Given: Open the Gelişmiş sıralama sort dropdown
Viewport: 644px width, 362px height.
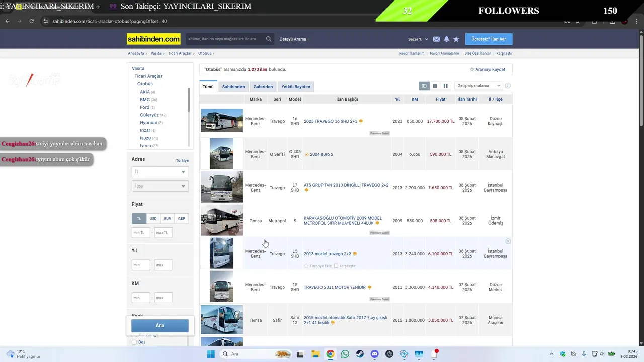Looking at the screenshot, I should [478, 86].
